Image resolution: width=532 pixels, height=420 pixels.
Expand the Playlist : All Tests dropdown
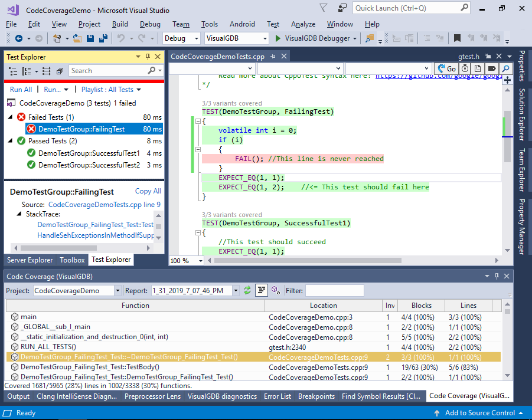[139, 90]
